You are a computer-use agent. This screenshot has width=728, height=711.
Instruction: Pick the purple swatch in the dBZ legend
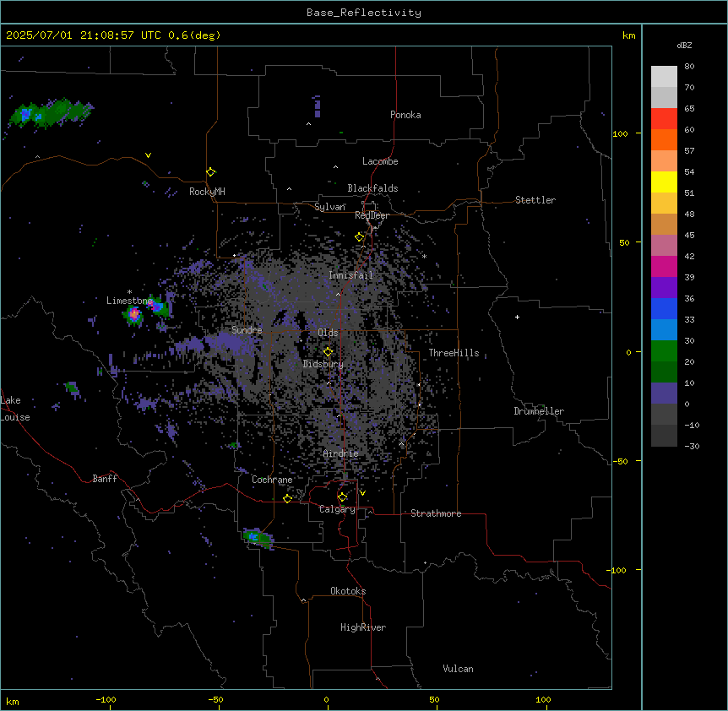click(x=664, y=287)
